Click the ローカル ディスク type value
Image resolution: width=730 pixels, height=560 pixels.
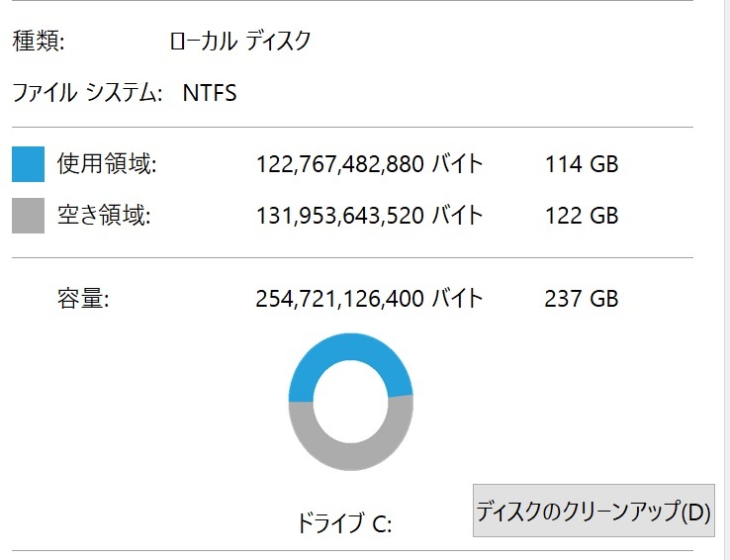240,42
